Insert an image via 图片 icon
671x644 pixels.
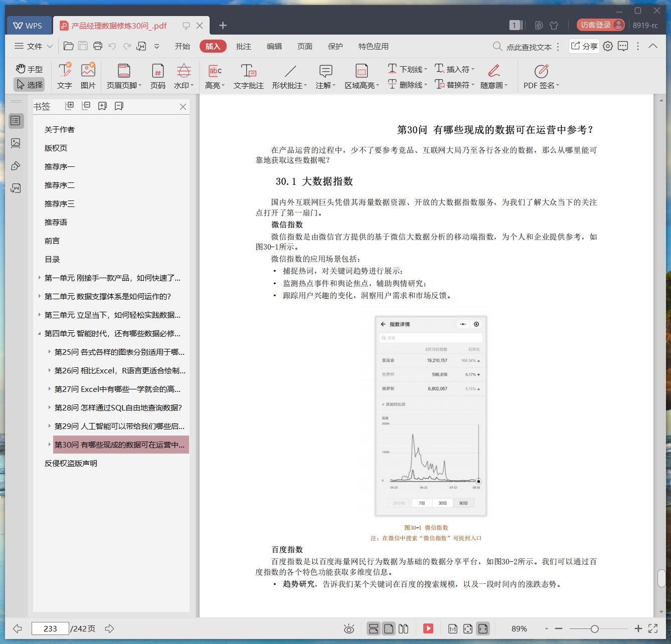tap(88, 76)
